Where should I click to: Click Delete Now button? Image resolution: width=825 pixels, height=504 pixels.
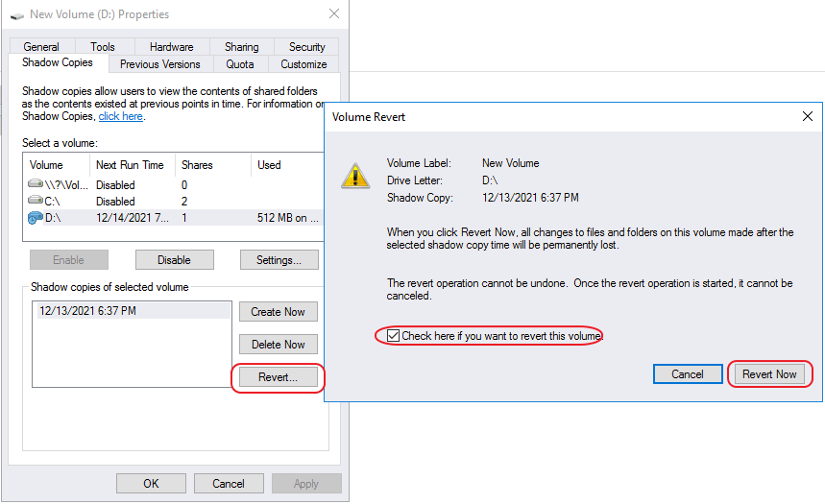coord(279,344)
